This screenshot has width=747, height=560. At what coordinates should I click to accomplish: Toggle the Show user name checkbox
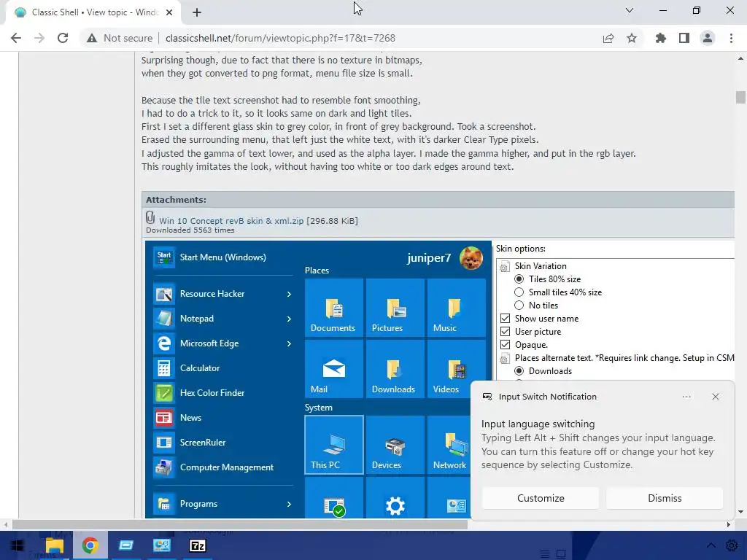coord(506,318)
